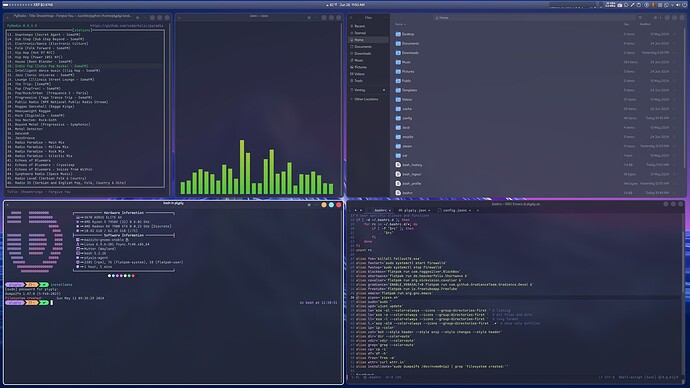690x388 pixels.
Task: Click the Documents folder icon in file list
Action: click(x=398, y=44)
